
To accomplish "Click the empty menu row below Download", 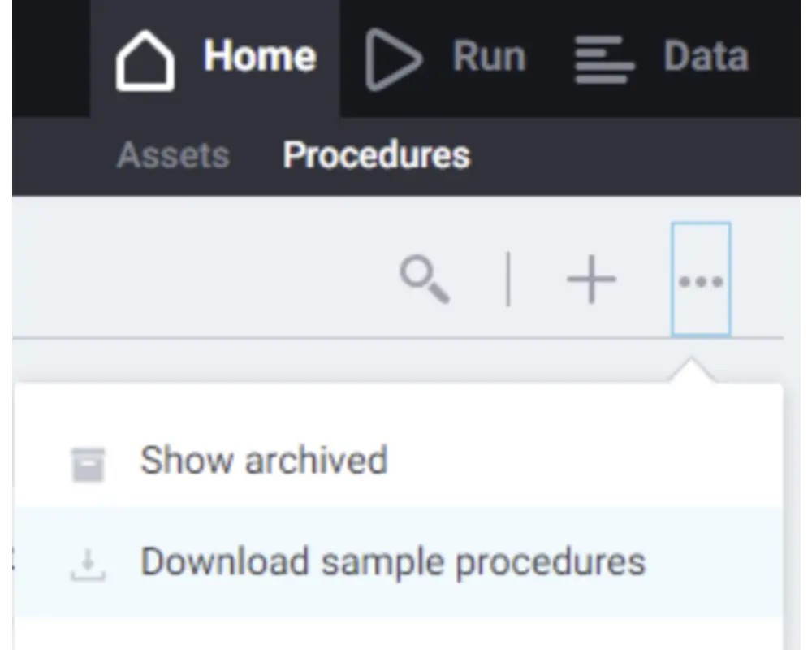I will (398, 635).
